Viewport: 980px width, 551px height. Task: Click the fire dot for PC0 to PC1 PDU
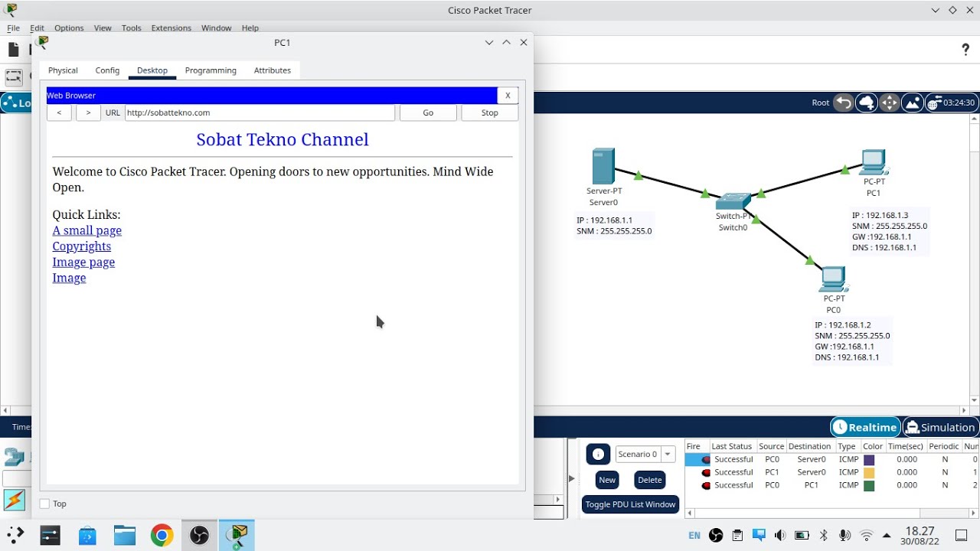706,485
